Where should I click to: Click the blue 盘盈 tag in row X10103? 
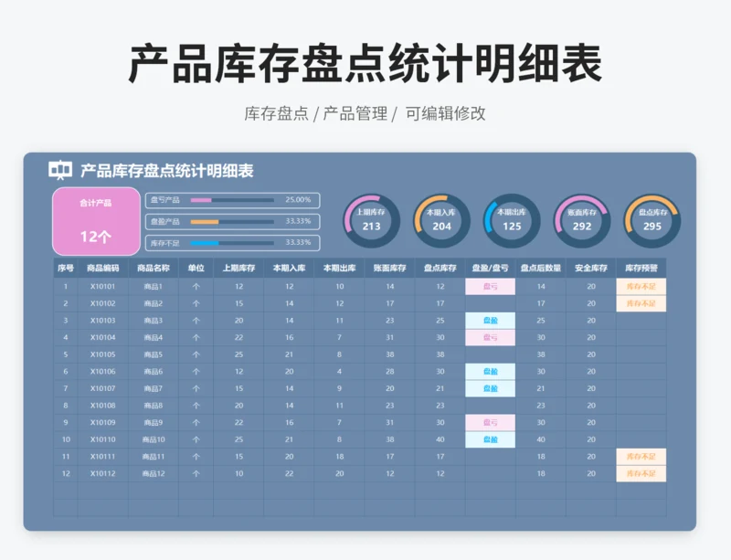[x=491, y=321]
